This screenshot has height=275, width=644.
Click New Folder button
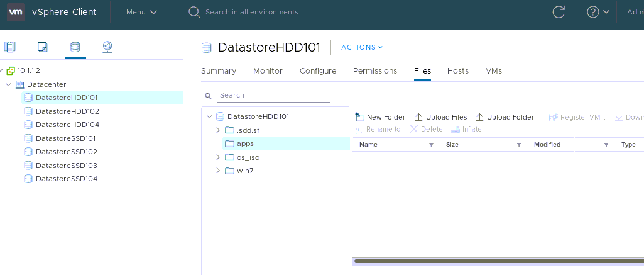[380, 117]
